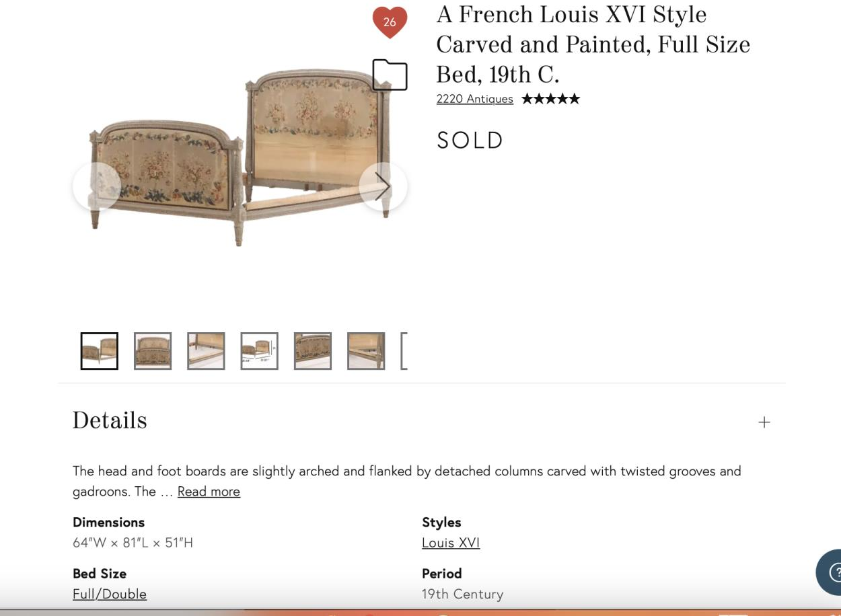Screen dimensions: 841x616
Task: Select the fifth thumbnail floral panel closeup
Action: pos(313,351)
